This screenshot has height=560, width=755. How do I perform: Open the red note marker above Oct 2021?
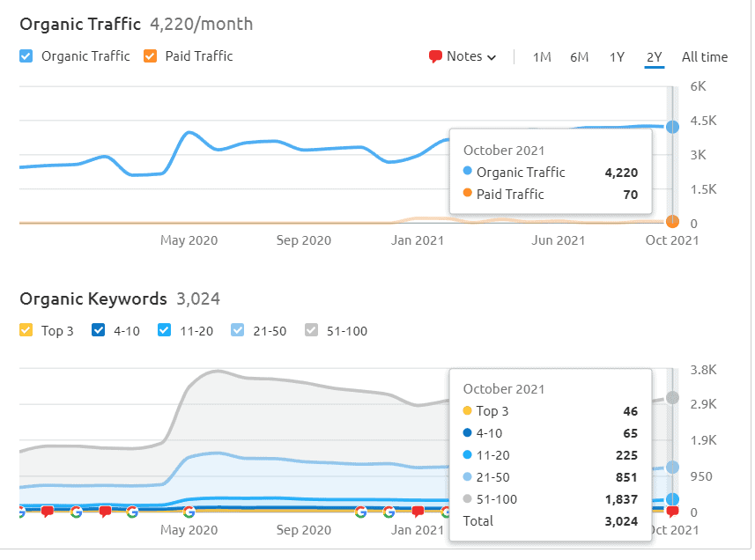tap(672, 512)
